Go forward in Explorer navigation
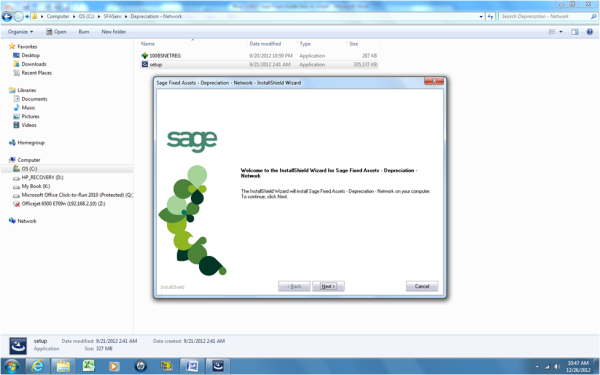 [18, 16]
